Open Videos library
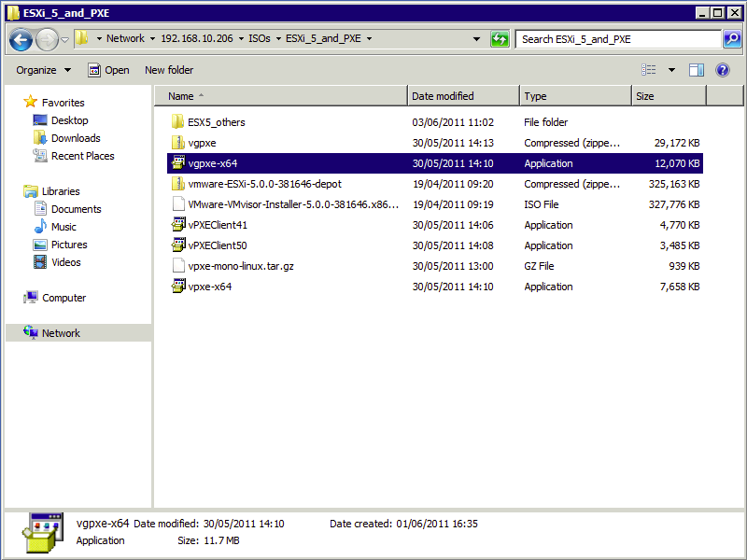 point(57,262)
